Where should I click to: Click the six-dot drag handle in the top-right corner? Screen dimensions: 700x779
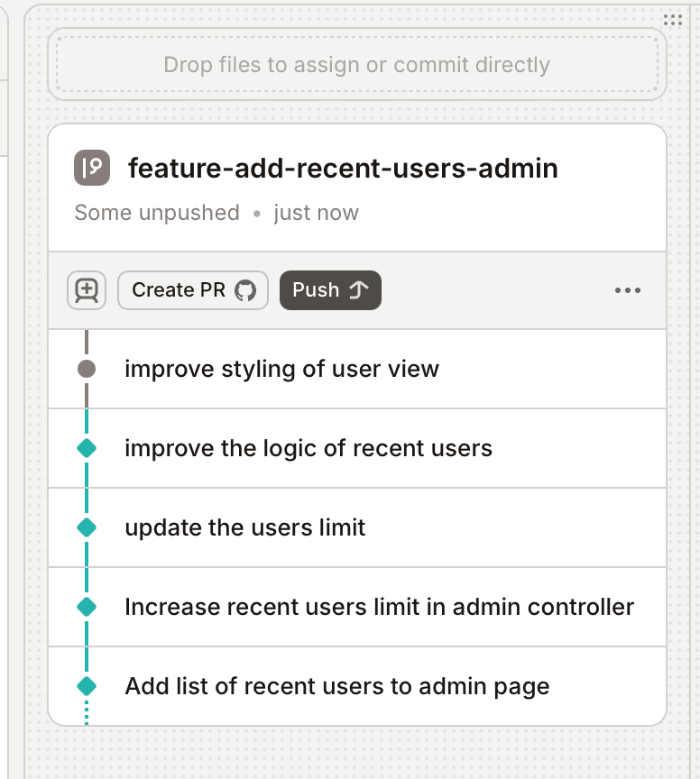674,20
